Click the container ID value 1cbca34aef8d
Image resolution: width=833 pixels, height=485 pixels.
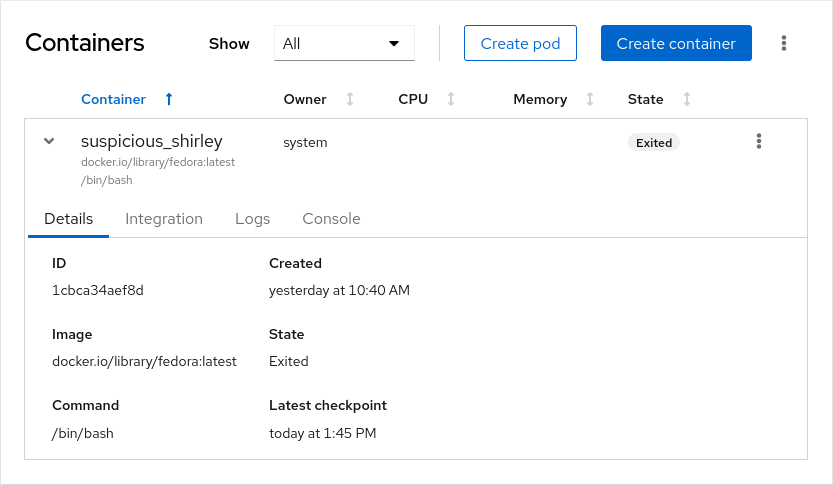98,291
